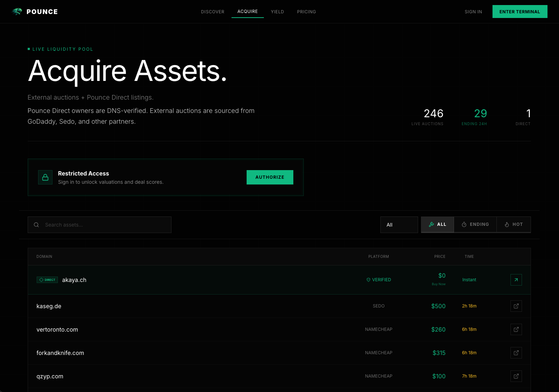The height and width of the screenshot is (392, 559).
Task: Click the $260 price value
Action: (x=438, y=329)
